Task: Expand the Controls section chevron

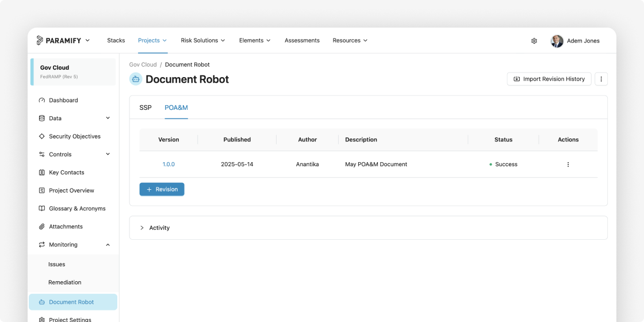Action: point(108,154)
